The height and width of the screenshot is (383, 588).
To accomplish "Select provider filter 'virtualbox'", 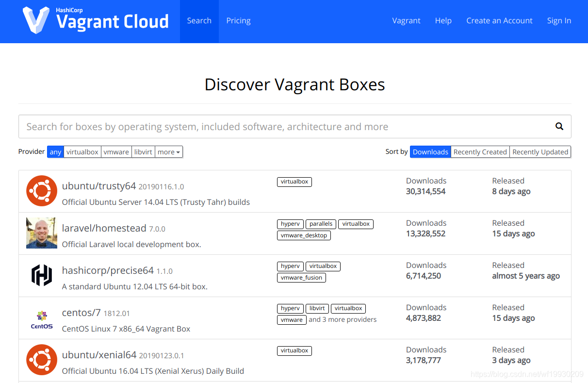I will tap(82, 152).
